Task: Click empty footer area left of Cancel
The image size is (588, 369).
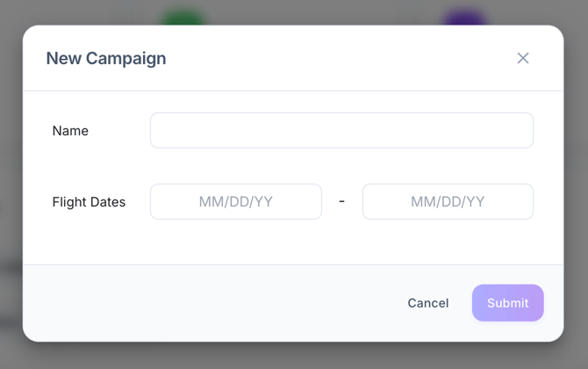Action: point(219,303)
